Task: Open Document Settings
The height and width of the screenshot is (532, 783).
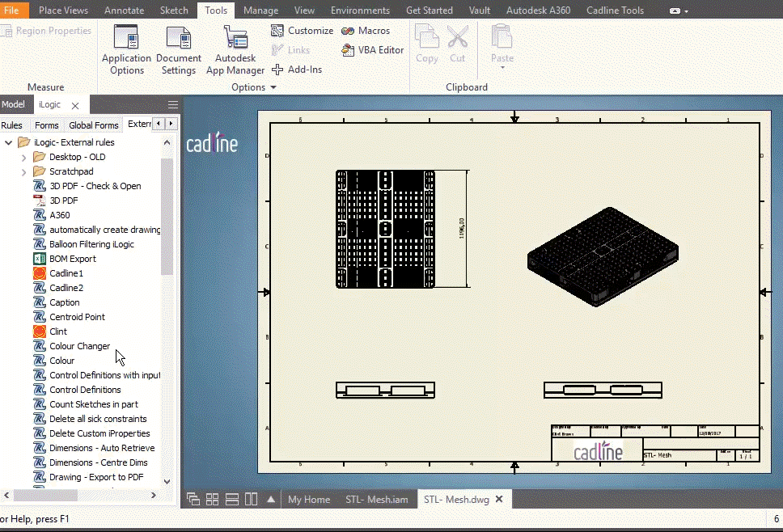Action: pos(178,50)
